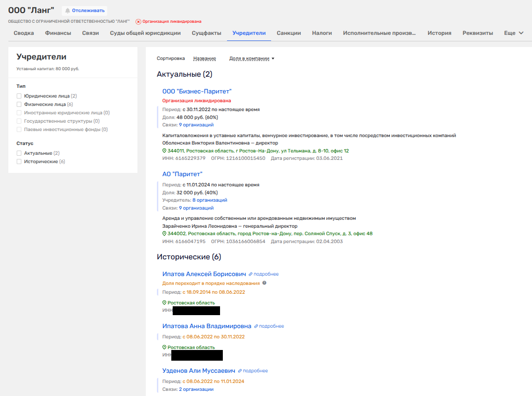This screenshot has width=532, height=396.
Task: Enable the Юридические лица filter checkbox
Action: tap(19, 96)
